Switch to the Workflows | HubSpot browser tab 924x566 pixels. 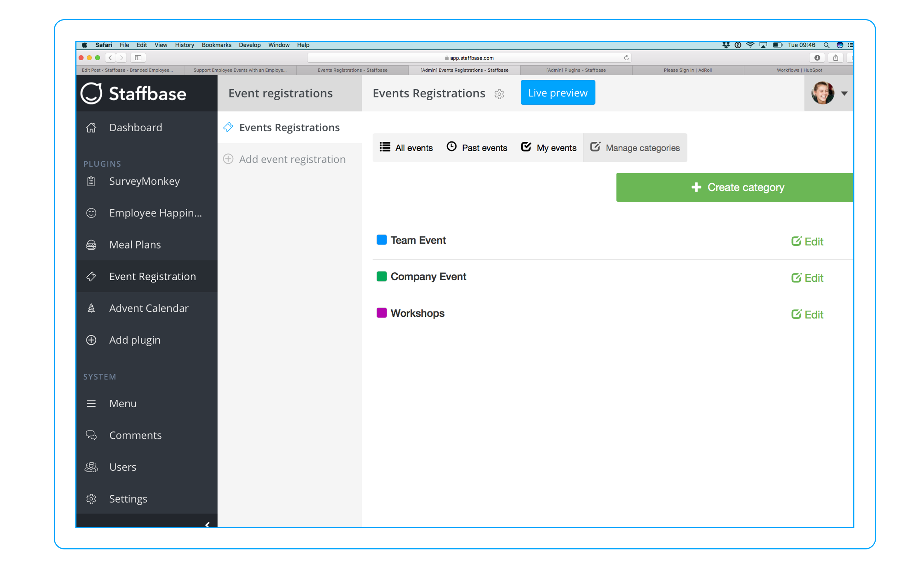tap(799, 70)
